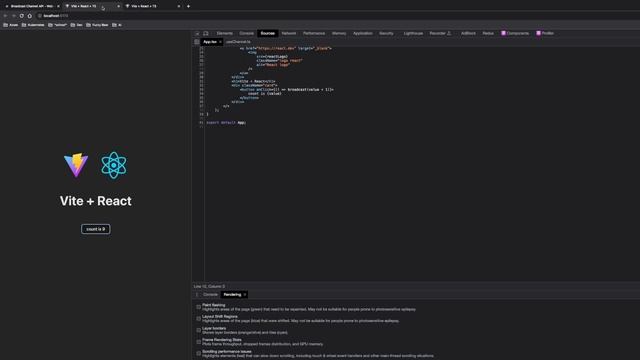The width and height of the screenshot is (640, 360).
Task: Click the React logo on the page
Action: (114, 165)
